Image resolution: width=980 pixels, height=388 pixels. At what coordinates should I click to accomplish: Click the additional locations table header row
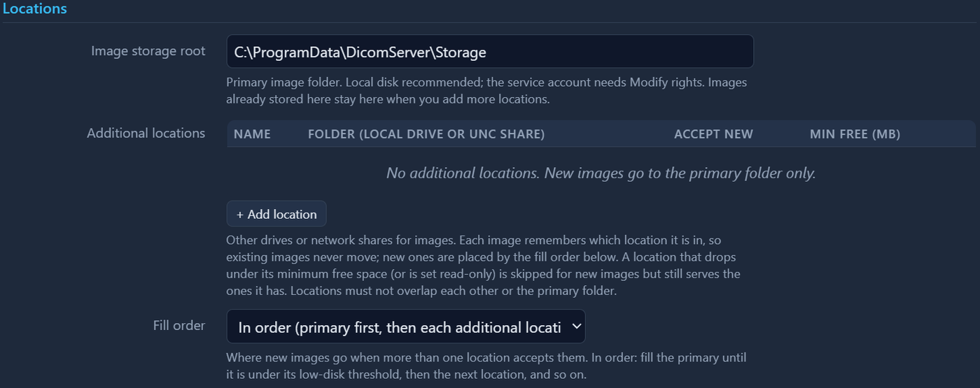point(601,134)
